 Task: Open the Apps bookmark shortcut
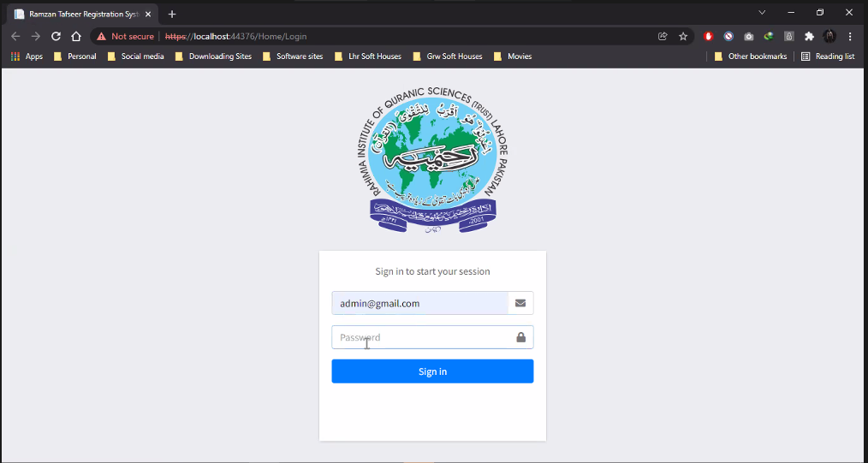27,56
